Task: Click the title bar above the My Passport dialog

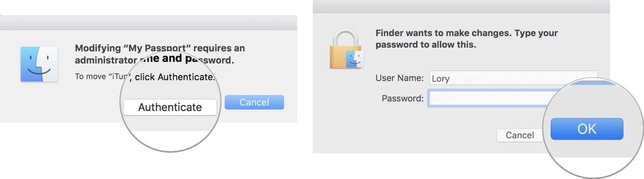Action: [x=148, y=23]
